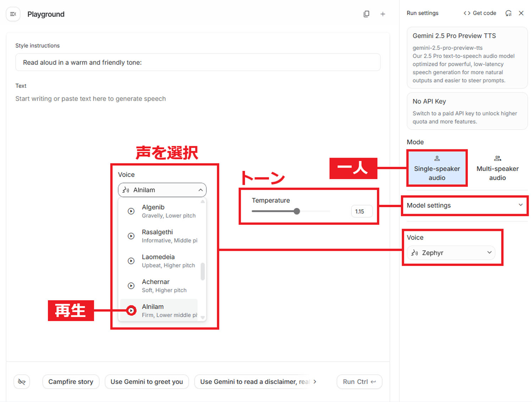This screenshot has height=402, width=532.
Task: Choose the Campfire story prompt suggestion
Action: 71,382
